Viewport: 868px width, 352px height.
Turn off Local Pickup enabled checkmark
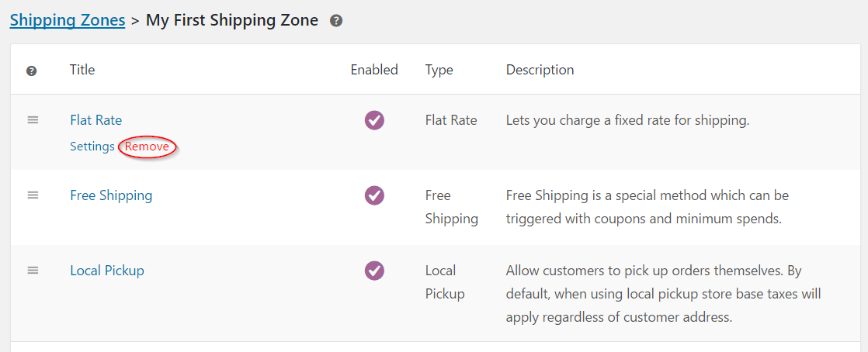(x=374, y=271)
